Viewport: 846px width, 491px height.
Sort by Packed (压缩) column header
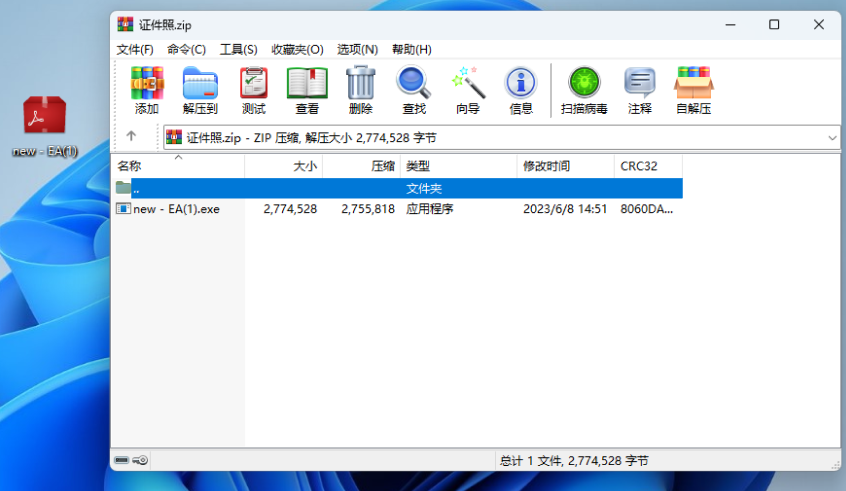(361, 166)
